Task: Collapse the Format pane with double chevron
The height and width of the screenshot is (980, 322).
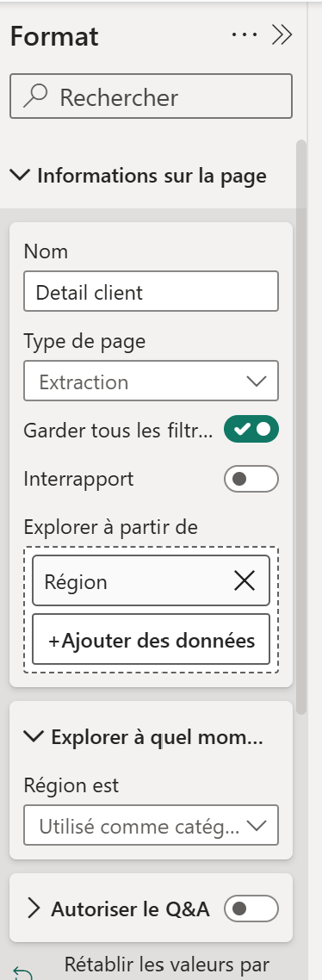Action: 282,35
